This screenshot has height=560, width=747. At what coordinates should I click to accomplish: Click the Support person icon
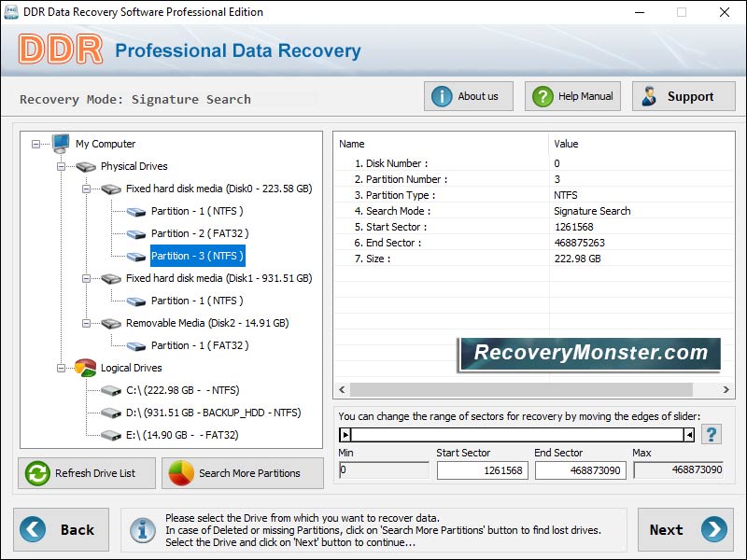point(649,95)
